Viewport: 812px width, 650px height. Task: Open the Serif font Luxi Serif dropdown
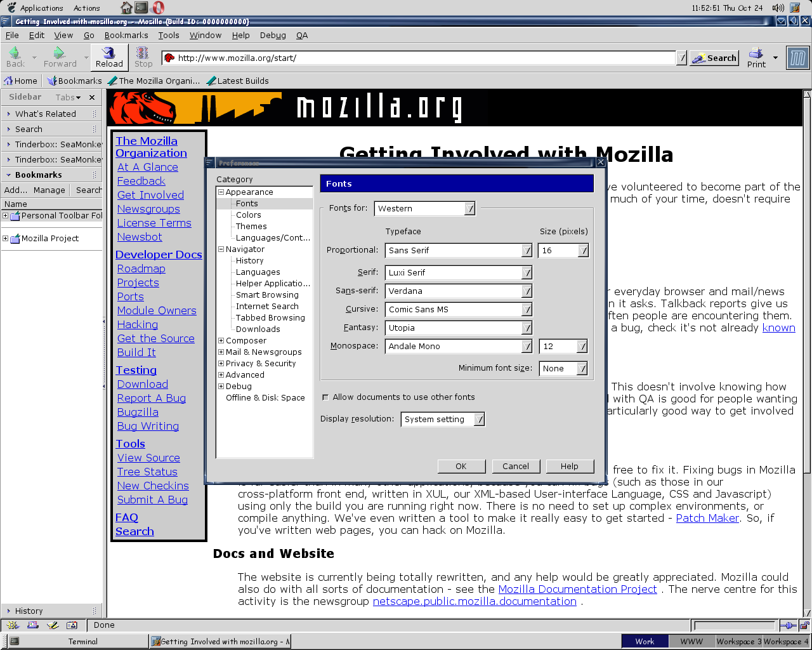(459, 272)
